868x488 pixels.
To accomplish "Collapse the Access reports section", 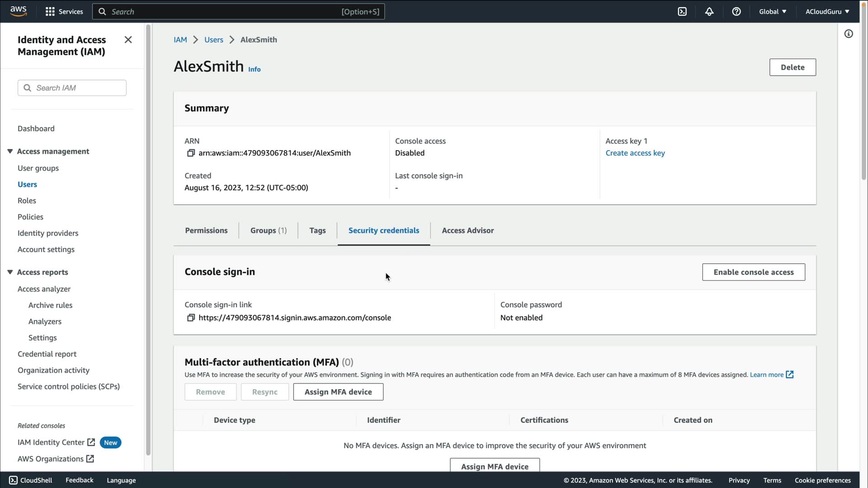I will click(x=10, y=272).
